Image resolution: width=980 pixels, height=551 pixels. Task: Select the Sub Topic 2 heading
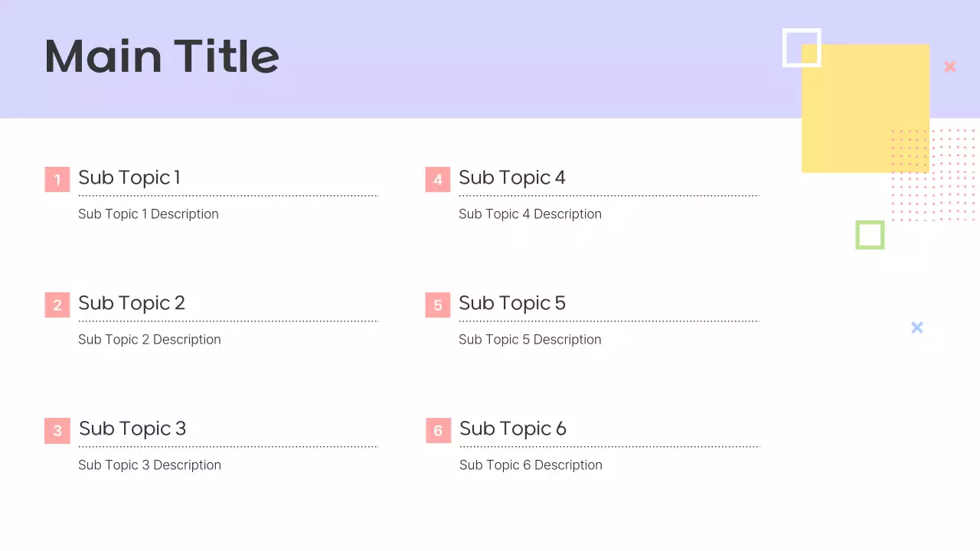pos(132,303)
